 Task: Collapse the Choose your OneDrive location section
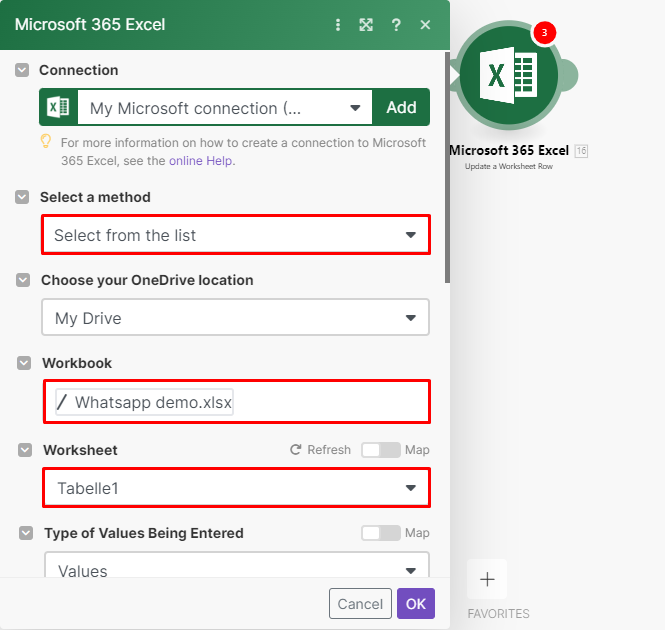(23, 280)
